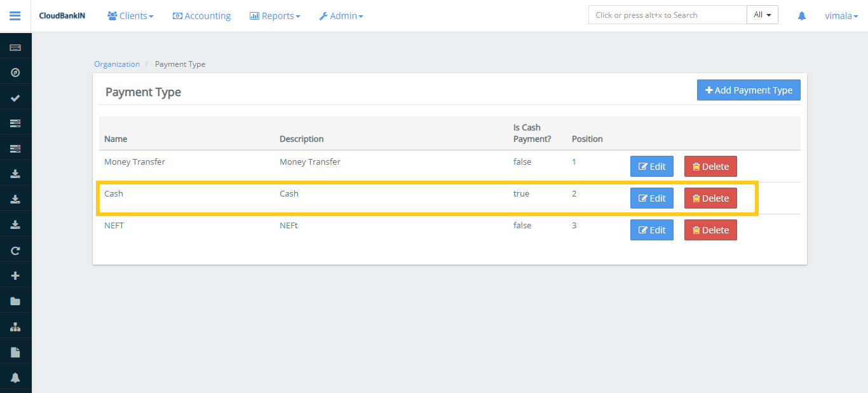Click the checkmark icon in the sidebar
The image size is (868, 393).
(15, 98)
